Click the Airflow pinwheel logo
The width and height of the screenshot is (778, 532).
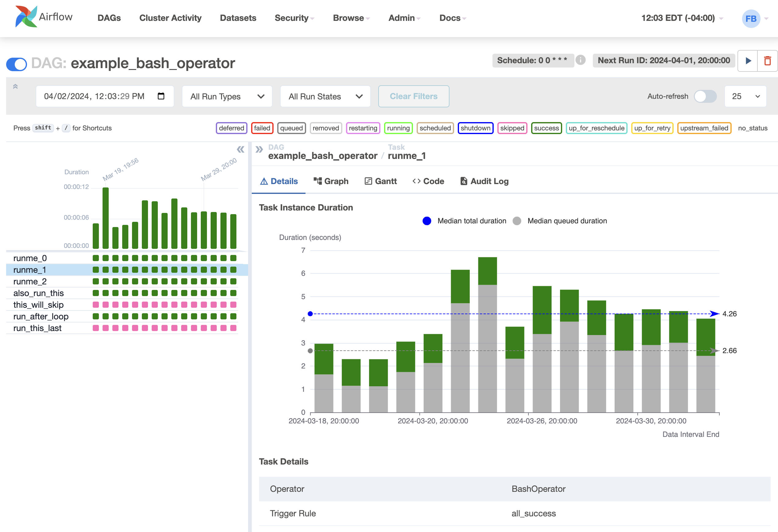pos(26,16)
